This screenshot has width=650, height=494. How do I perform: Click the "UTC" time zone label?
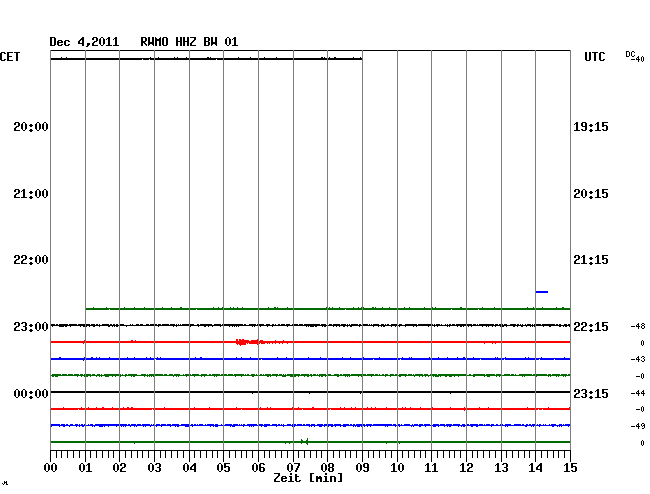coord(595,57)
